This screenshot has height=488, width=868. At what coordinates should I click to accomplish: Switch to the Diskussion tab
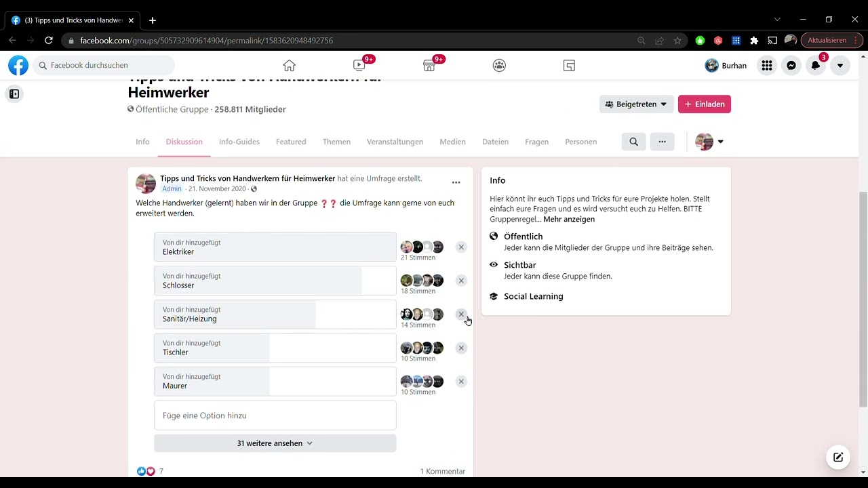pyautogui.click(x=184, y=142)
